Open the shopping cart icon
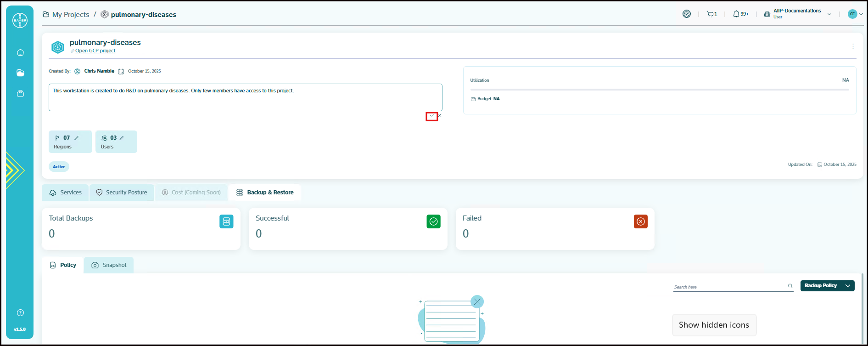This screenshot has width=868, height=346. [711, 14]
